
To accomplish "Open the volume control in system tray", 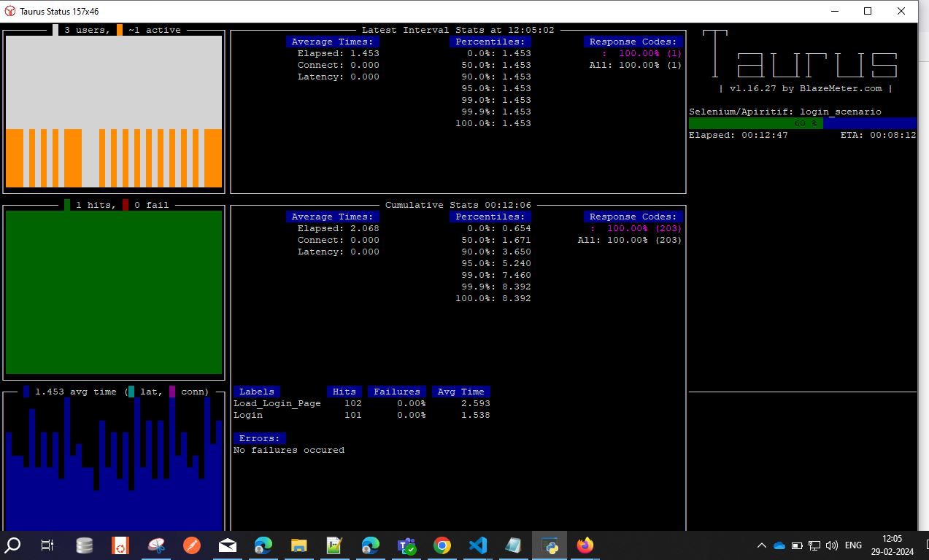I will click(831, 545).
